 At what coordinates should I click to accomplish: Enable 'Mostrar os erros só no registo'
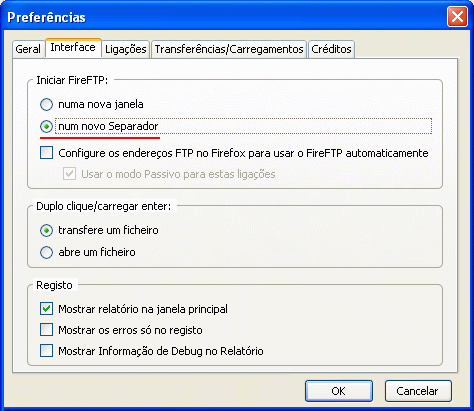point(46,330)
